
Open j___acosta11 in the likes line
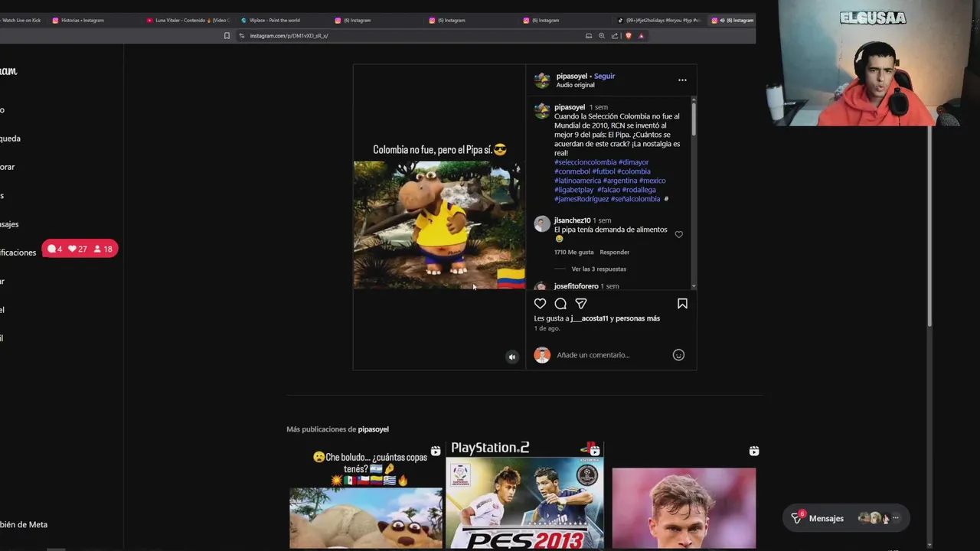point(589,318)
